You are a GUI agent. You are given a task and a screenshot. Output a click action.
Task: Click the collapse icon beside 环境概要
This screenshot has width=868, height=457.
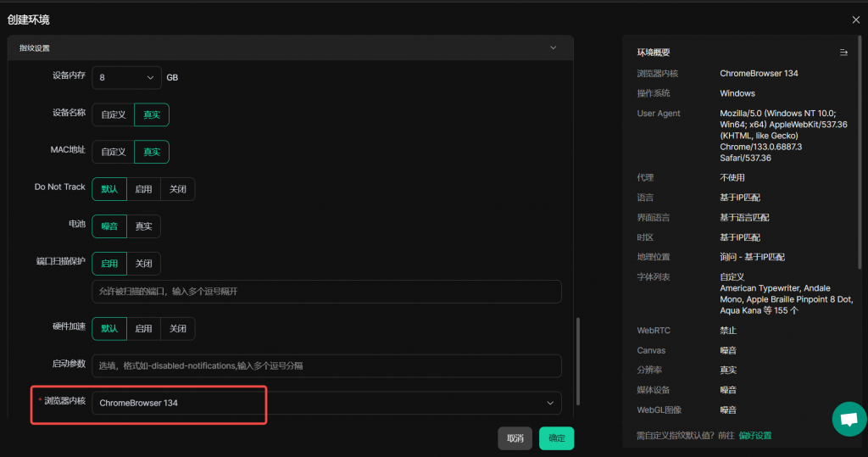843,53
